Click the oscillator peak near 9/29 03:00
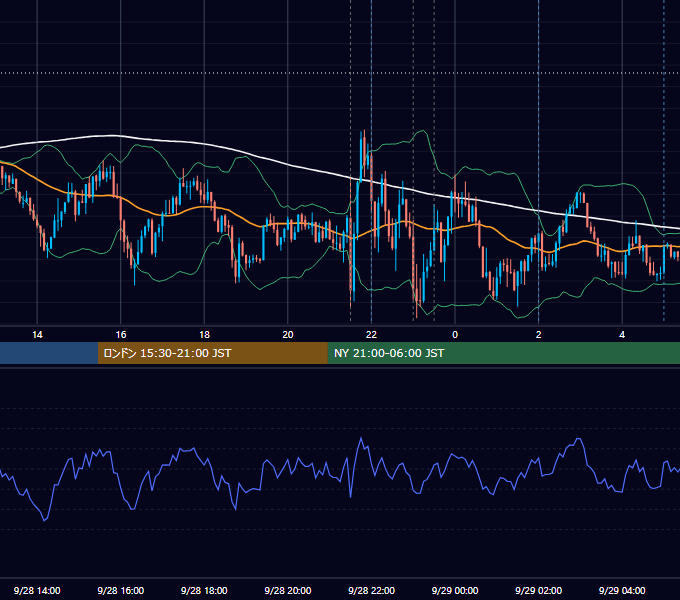Image resolution: width=680 pixels, height=600 pixels. pos(578,440)
